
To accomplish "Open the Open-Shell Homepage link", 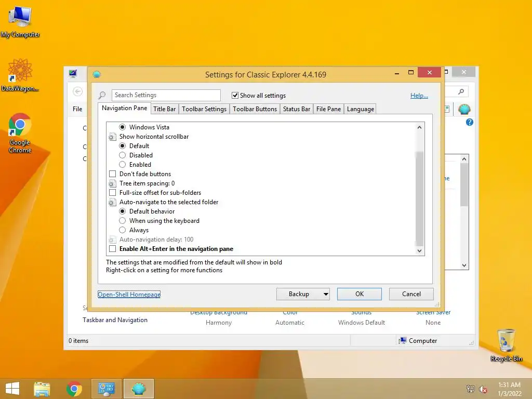I will (129, 295).
